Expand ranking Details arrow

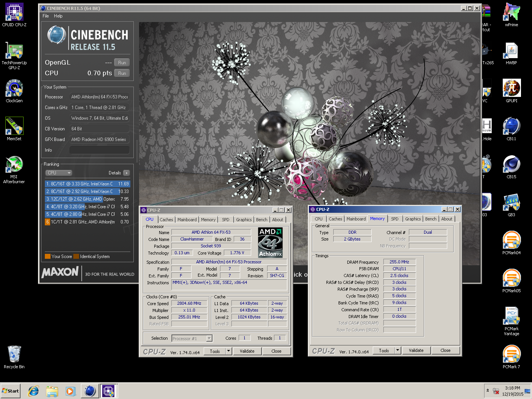127,173
